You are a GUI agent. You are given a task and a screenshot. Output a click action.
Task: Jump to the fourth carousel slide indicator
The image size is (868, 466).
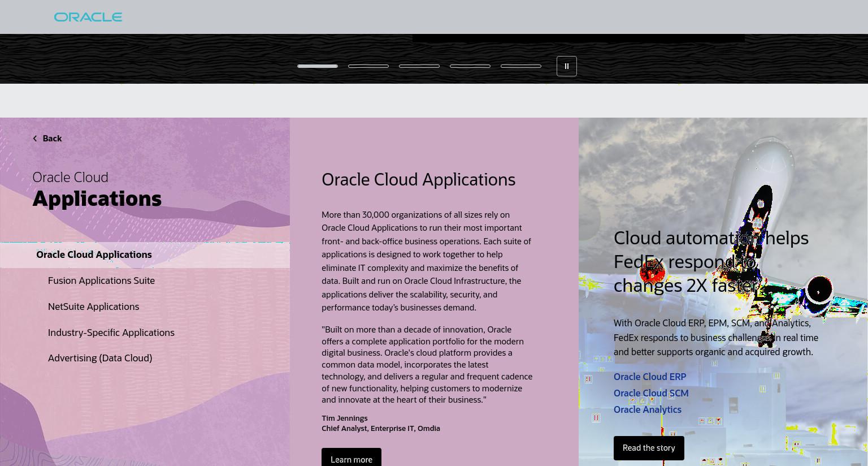coord(470,66)
